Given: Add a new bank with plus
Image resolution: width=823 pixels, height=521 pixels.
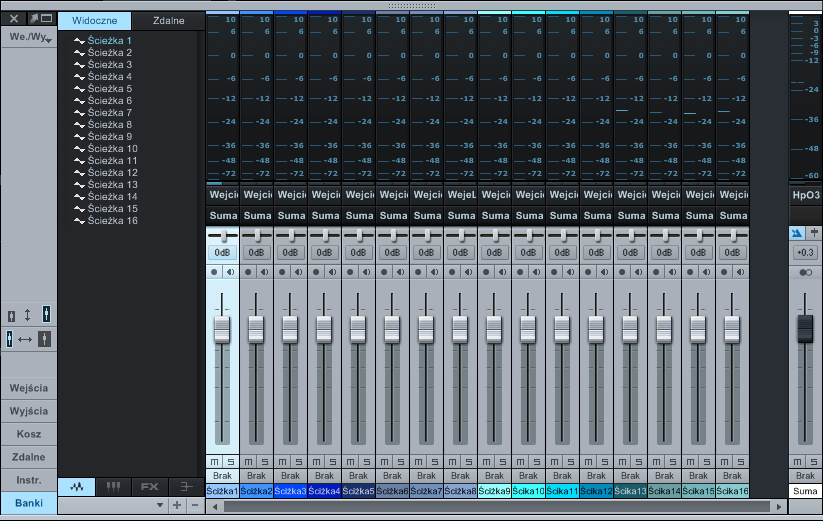Looking at the screenshot, I should pyautogui.click(x=177, y=505).
